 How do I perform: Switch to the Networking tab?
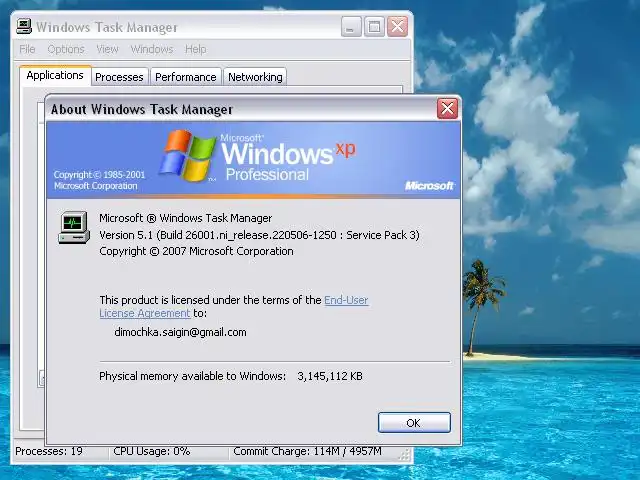[x=255, y=77]
